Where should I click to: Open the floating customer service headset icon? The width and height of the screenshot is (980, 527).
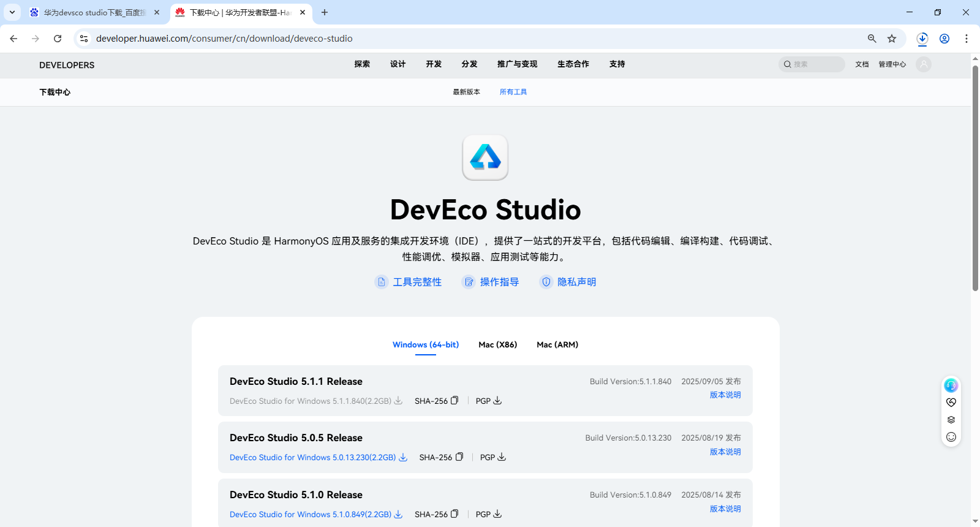[x=951, y=385]
